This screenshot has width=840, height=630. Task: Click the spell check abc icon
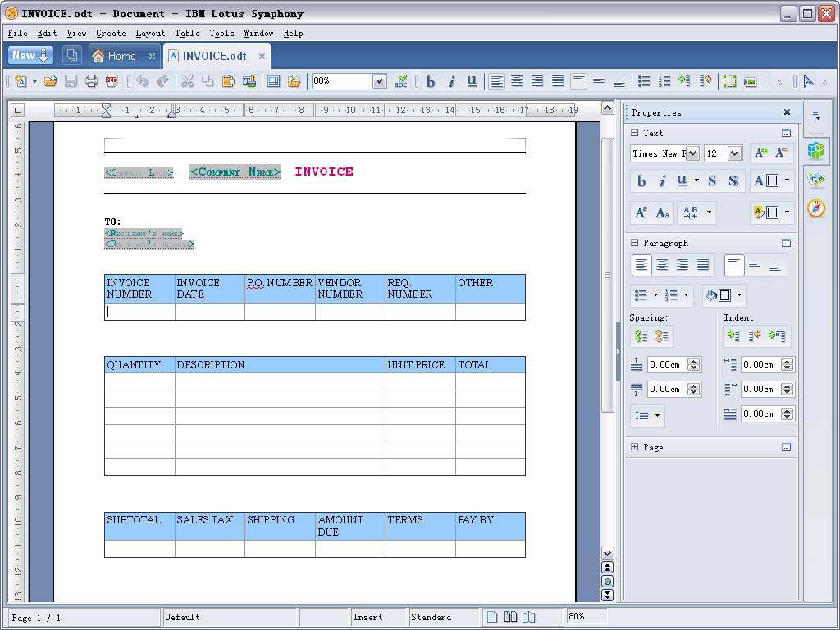[x=400, y=81]
